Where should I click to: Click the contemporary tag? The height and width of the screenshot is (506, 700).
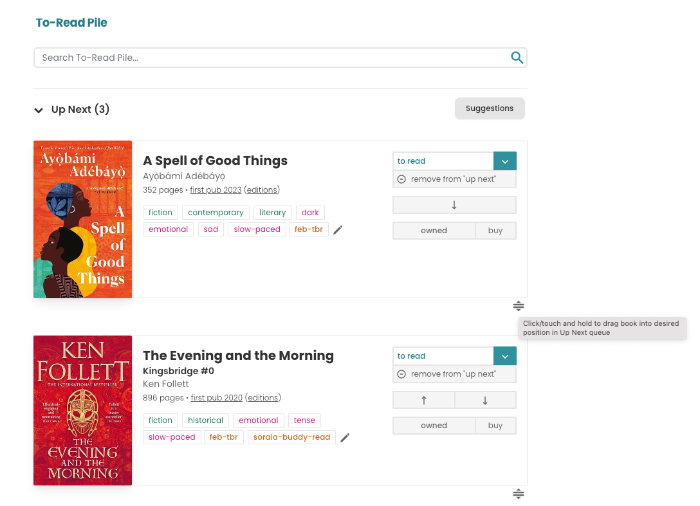click(216, 213)
